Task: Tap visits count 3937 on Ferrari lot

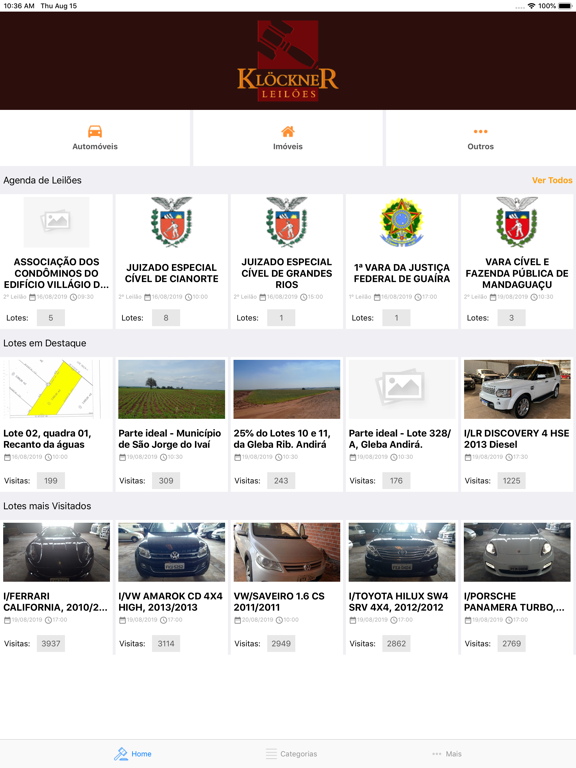Action: (50, 644)
